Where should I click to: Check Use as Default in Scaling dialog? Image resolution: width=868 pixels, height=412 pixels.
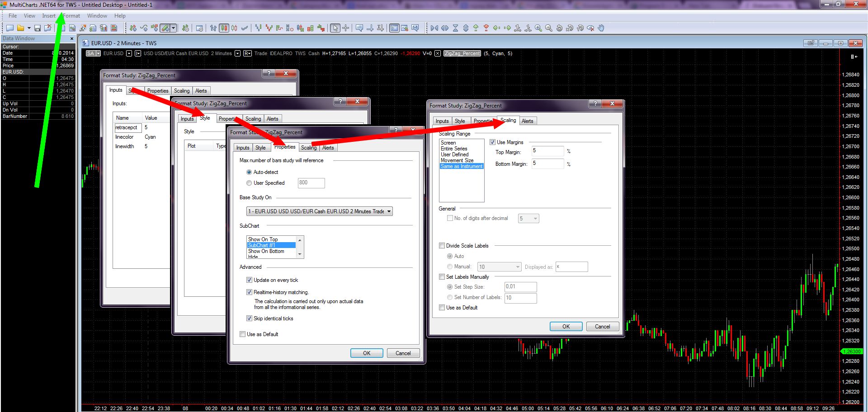click(442, 308)
